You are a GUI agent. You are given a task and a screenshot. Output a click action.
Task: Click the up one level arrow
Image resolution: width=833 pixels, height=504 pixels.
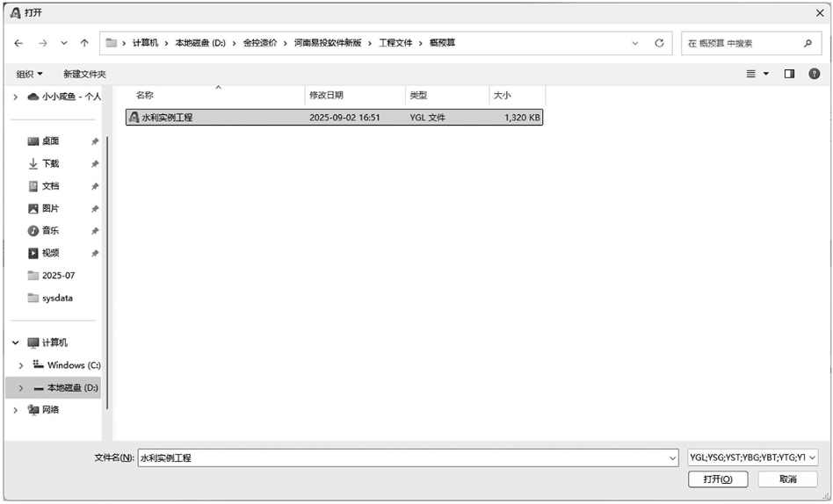click(x=84, y=43)
